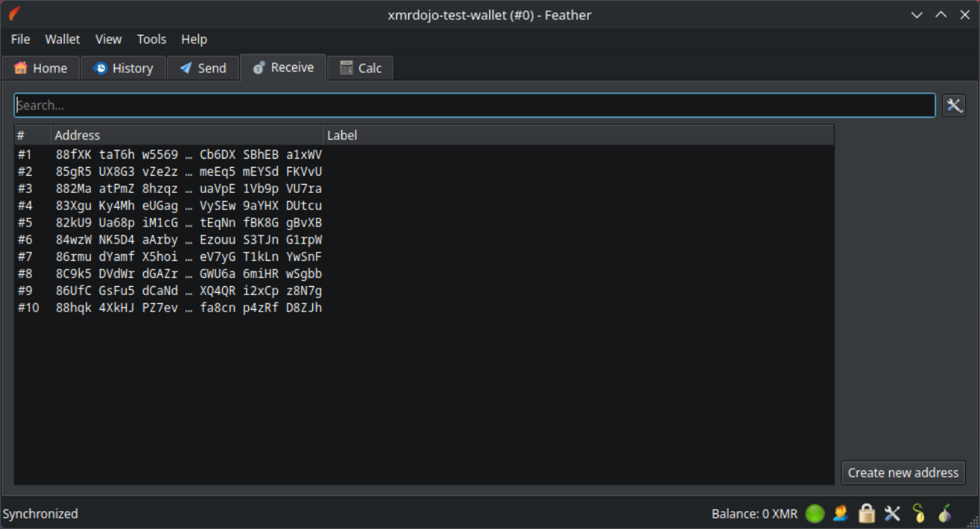Select address #4 starting 83Xgu
This screenshot has height=529, width=980.
(424, 206)
